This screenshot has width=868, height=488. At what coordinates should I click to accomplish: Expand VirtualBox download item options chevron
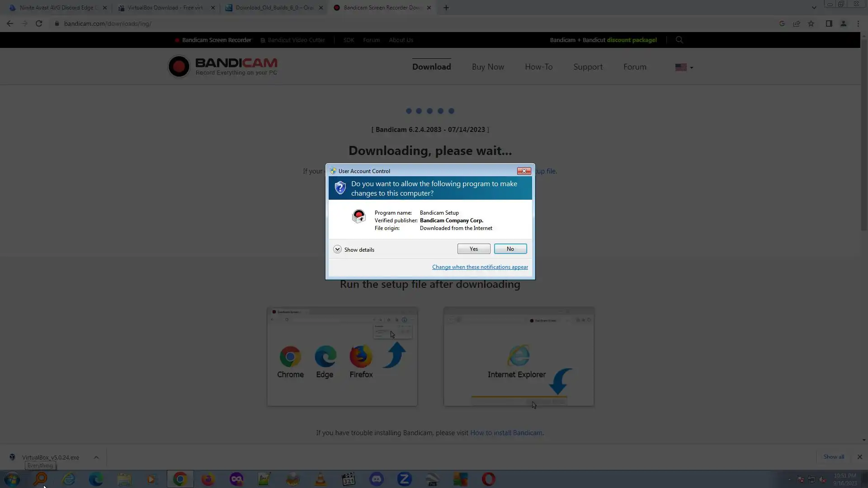coord(96,457)
